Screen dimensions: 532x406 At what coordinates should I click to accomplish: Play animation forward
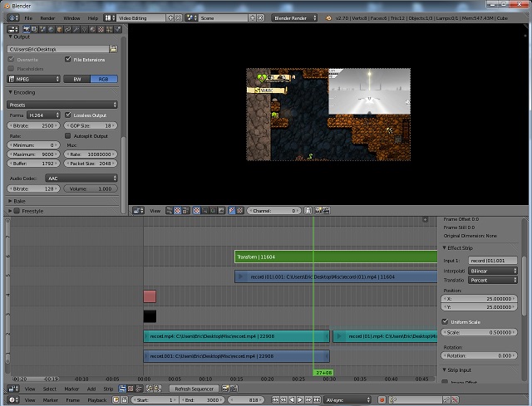(300, 400)
